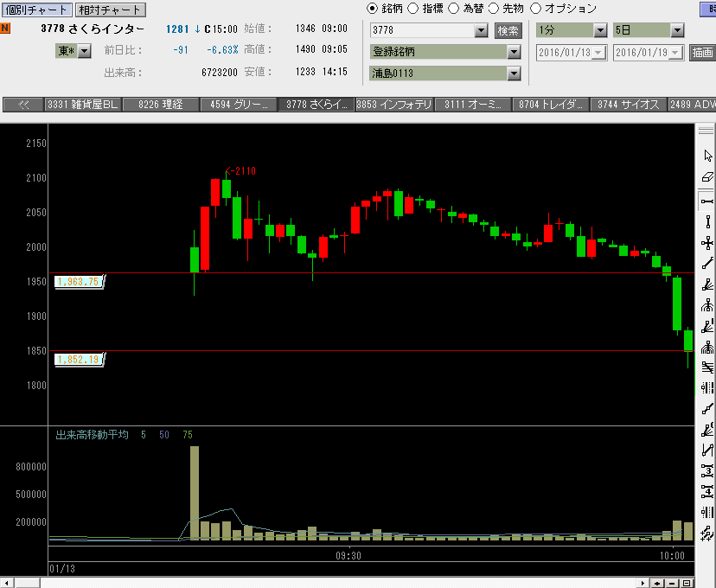Select the parallel channel lines tool
This screenshot has height=588, width=716.
click(x=707, y=367)
